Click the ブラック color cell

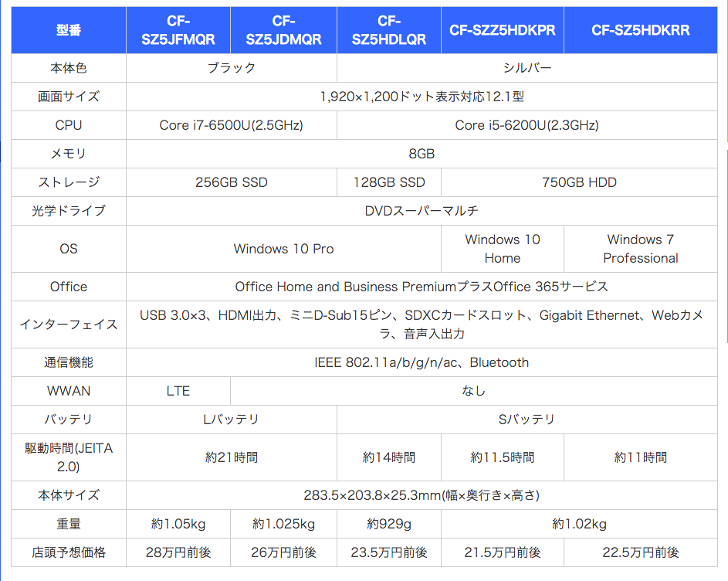[x=231, y=68]
